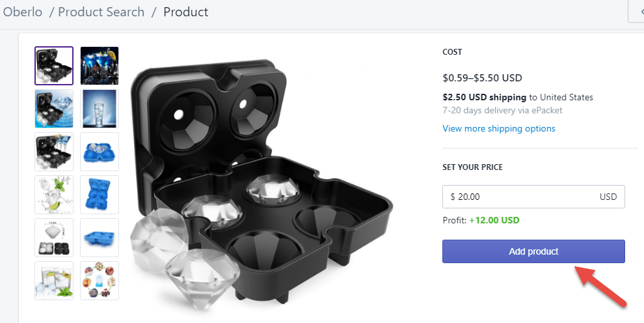This screenshot has height=323, width=644.
Task: Open the diamond dimensions diagram thumbnail
Action: (x=54, y=238)
